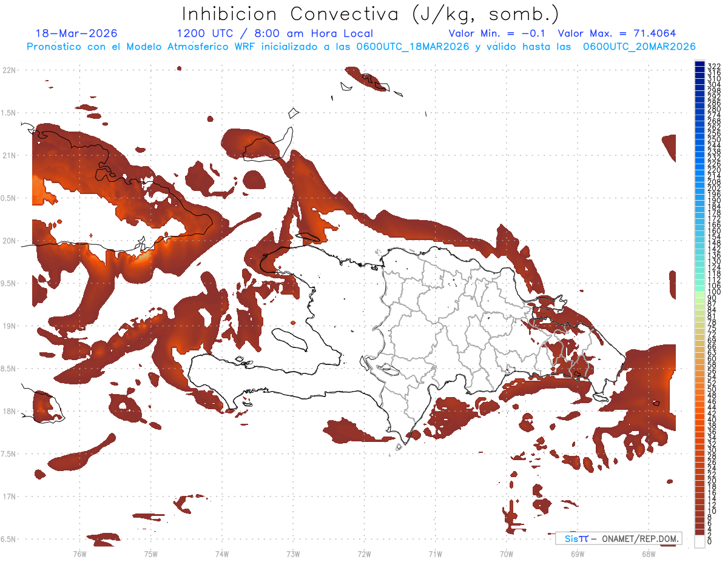Click the 20N latitude axis label
This screenshot has width=728, height=562.
9,241
